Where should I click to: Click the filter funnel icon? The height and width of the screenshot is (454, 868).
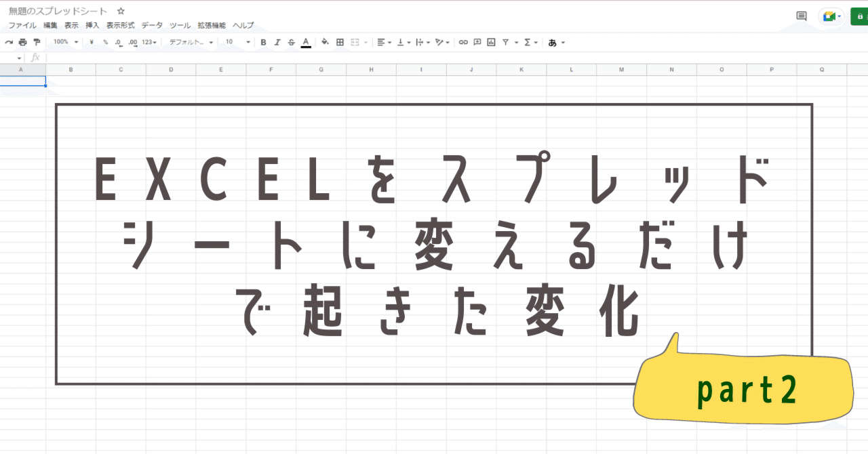tap(506, 42)
